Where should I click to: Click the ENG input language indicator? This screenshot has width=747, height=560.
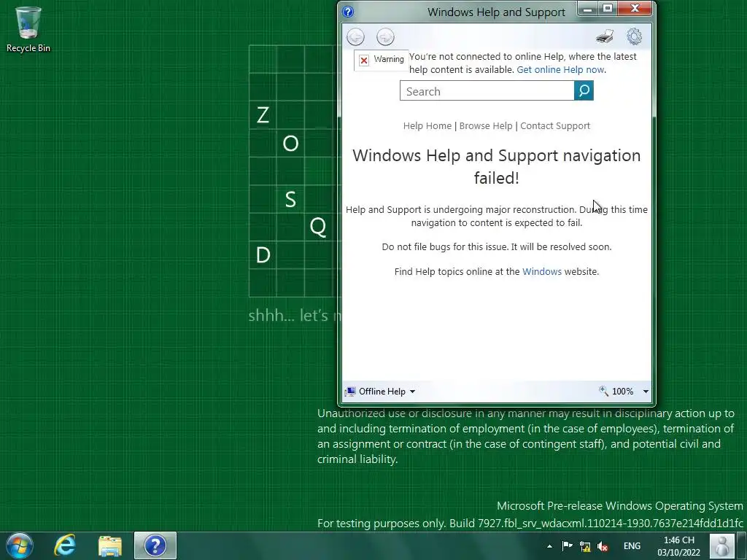(x=632, y=546)
